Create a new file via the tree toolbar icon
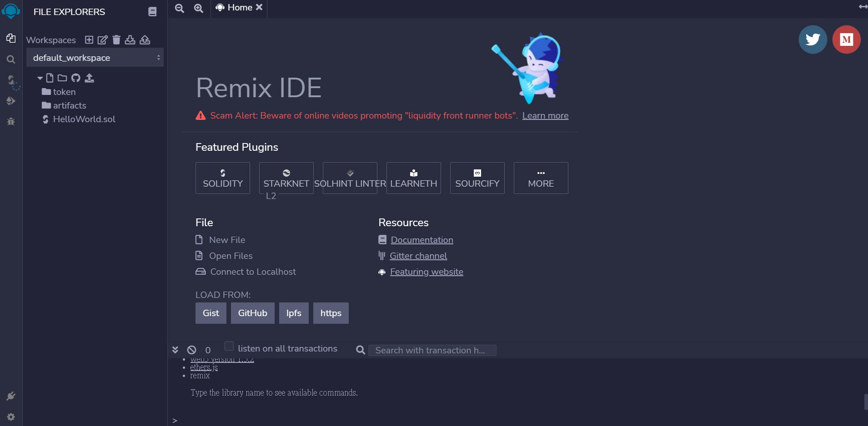Viewport: 868px width, 426px height. click(x=50, y=78)
